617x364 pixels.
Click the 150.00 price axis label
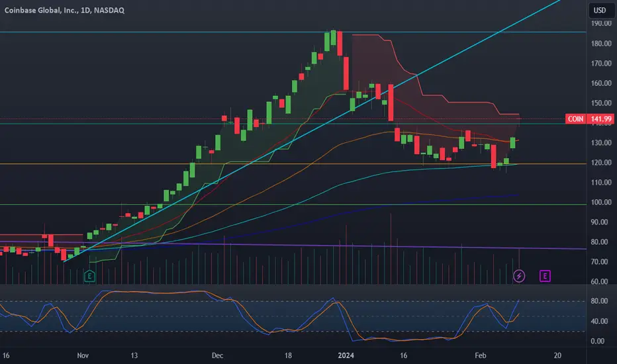pyautogui.click(x=601, y=103)
